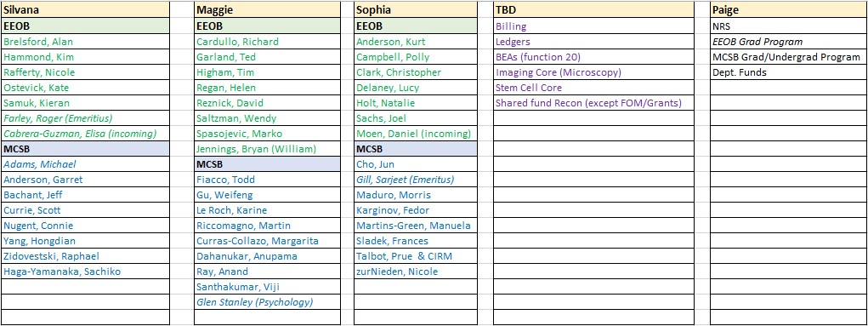This screenshot has width=868, height=326.
Task: Click the EEOB Grad Program cell
Action: (x=789, y=42)
